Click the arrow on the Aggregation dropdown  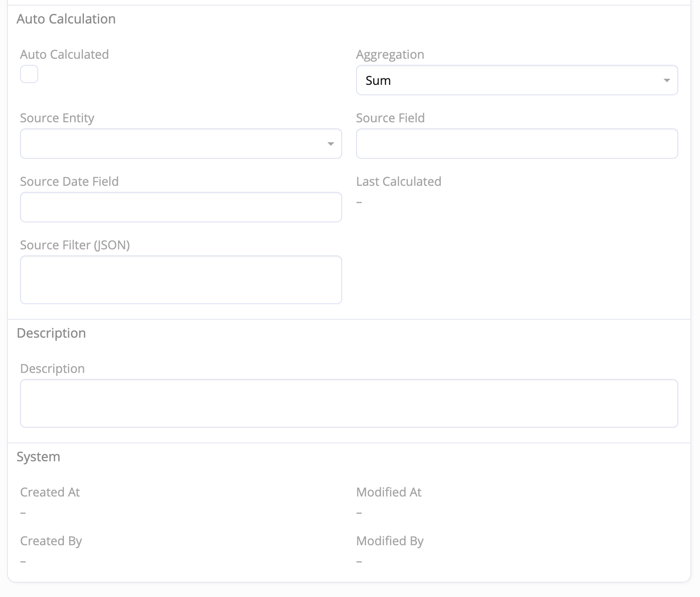click(x=667, y=80)
